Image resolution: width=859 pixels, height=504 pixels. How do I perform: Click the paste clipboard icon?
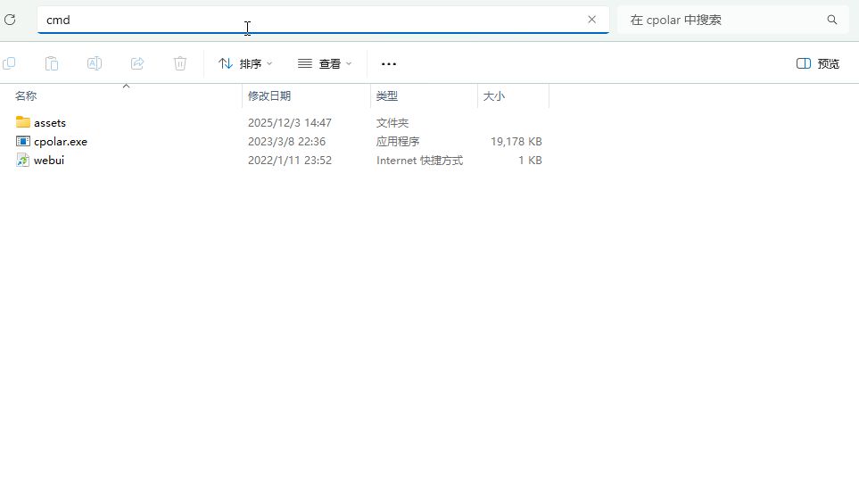[52, 63]
